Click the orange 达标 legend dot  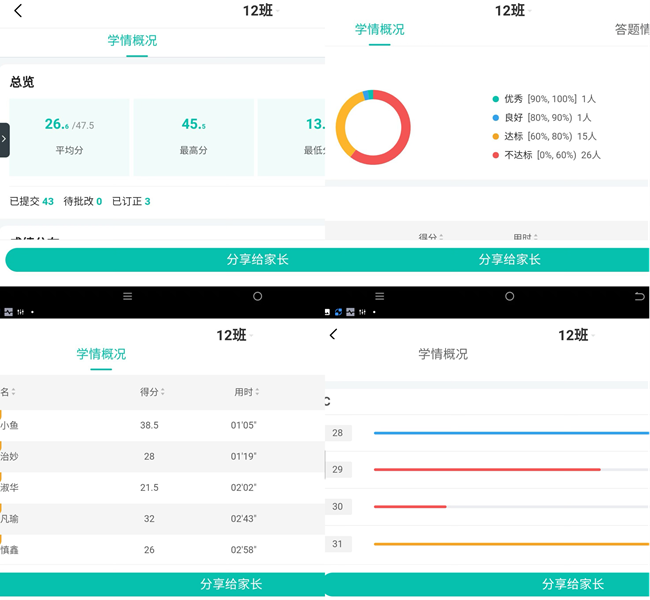[495, 136]
